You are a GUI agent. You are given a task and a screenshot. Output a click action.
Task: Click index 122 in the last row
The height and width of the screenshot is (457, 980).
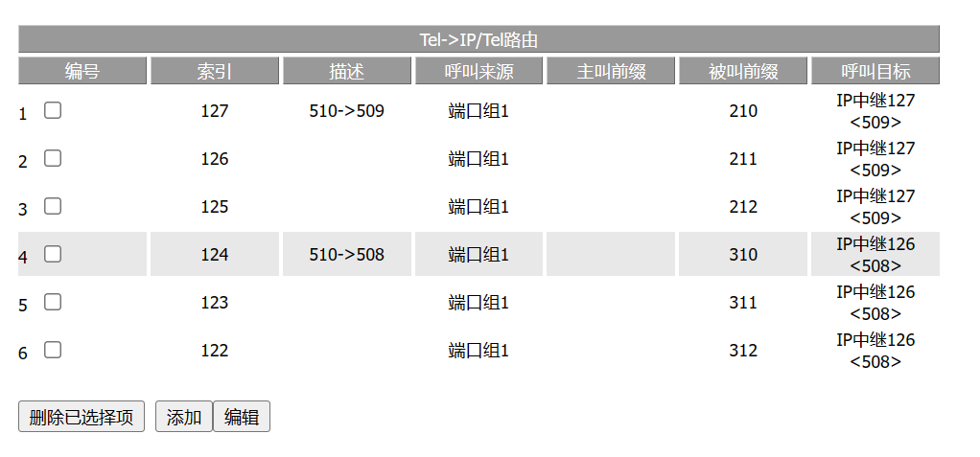pyautogui.click(x=215, y=351)
